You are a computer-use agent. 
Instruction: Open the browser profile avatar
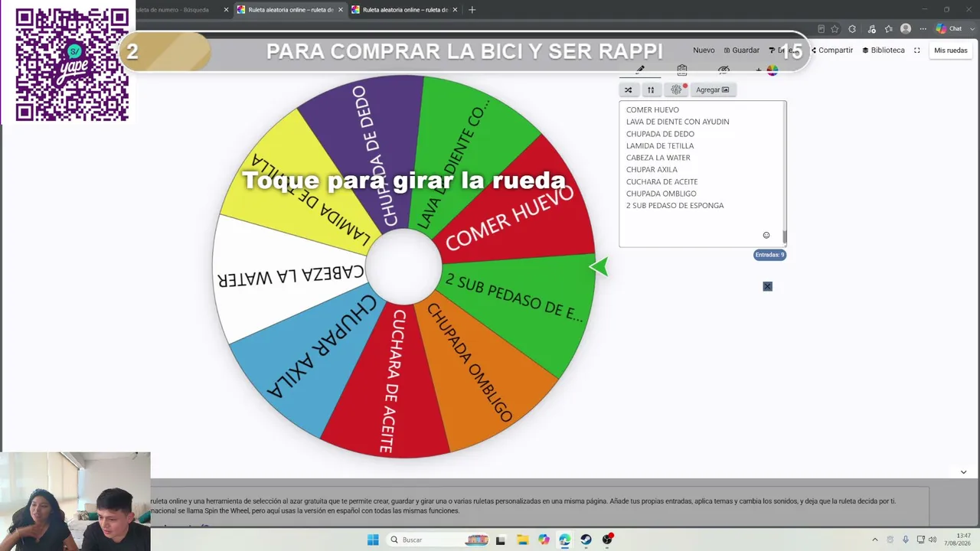906,29
